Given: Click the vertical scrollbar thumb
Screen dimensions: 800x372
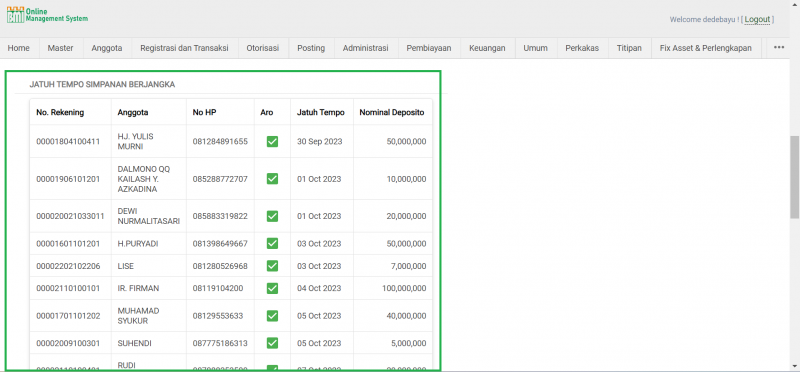Looking at the screenshot, I should point(794,177).
